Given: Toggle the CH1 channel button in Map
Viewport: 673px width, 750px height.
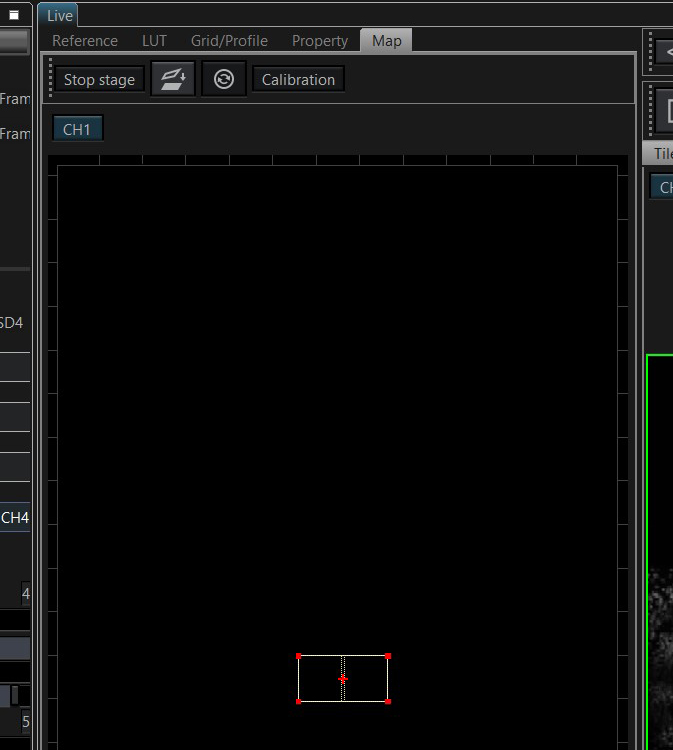Looking at the screenshot, I should [77, 129].
